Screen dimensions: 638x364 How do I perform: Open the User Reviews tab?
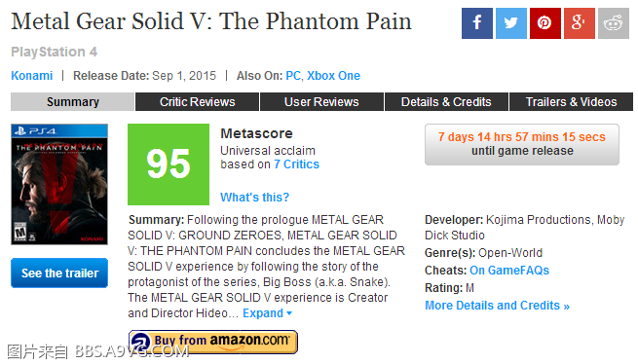321,101
